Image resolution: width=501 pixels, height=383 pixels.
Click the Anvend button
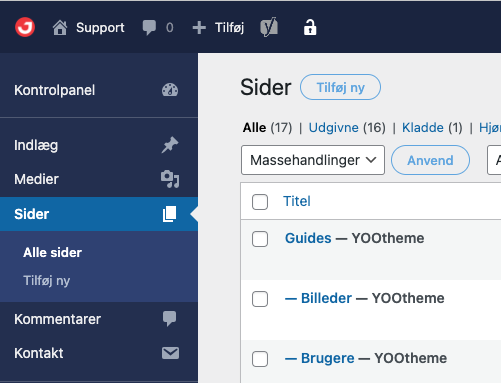coord(430,160)
